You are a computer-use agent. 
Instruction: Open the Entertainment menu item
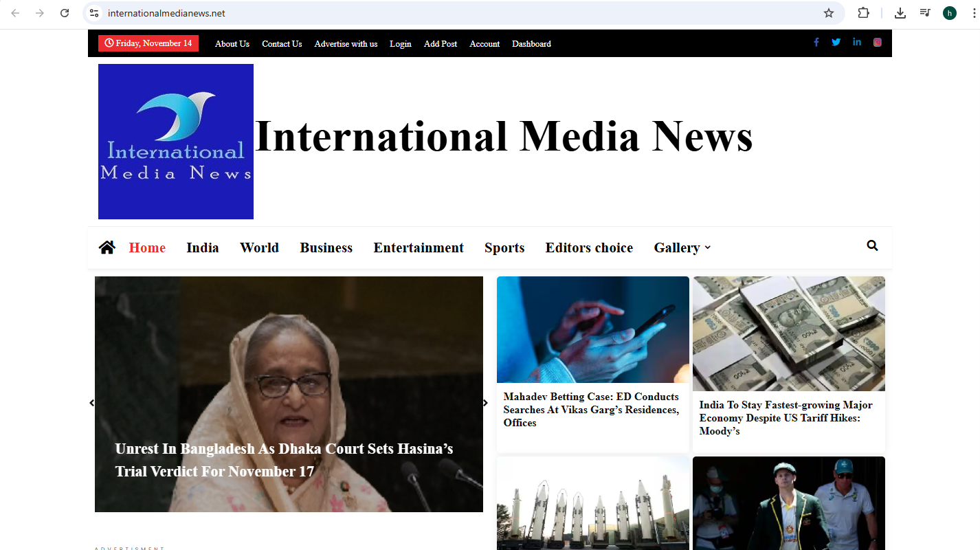point(419,247)
